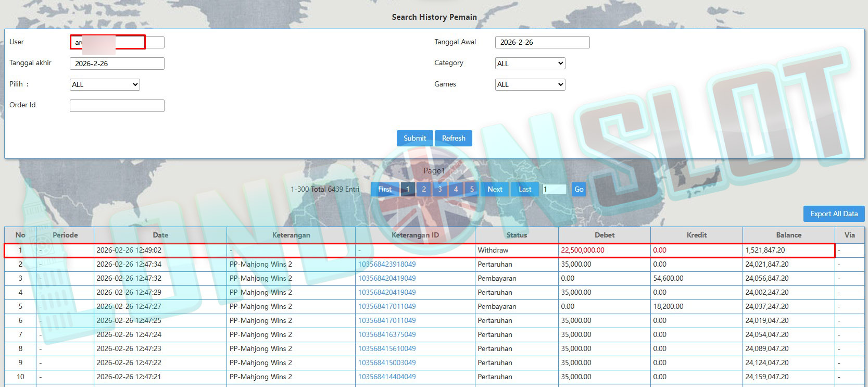This screenshot has width=868, height=387.
Task: Click the Next page button
Action: pos(495,189)
